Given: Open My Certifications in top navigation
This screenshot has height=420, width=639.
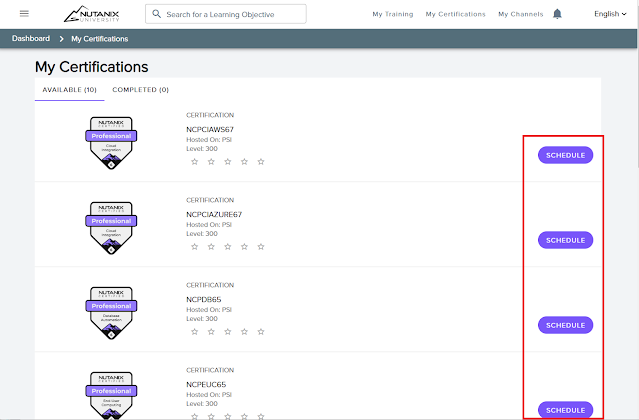Looking at the screenshot, I should click(456, 14).
